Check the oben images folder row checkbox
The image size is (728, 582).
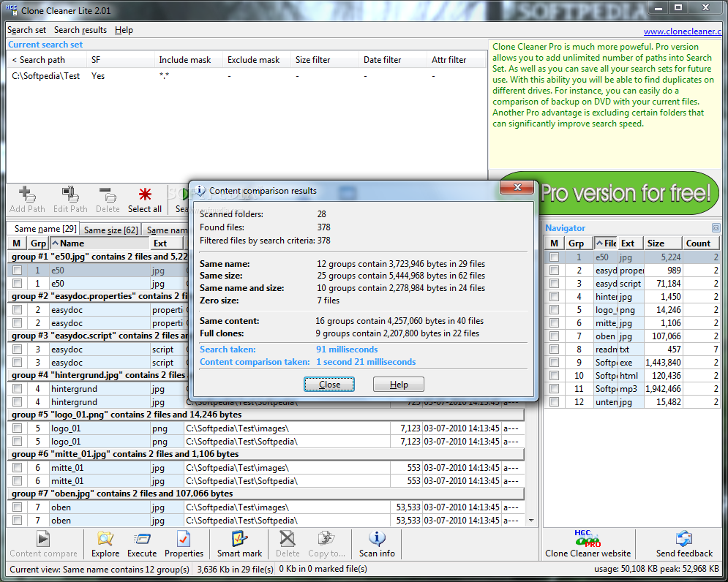[17, 507]
